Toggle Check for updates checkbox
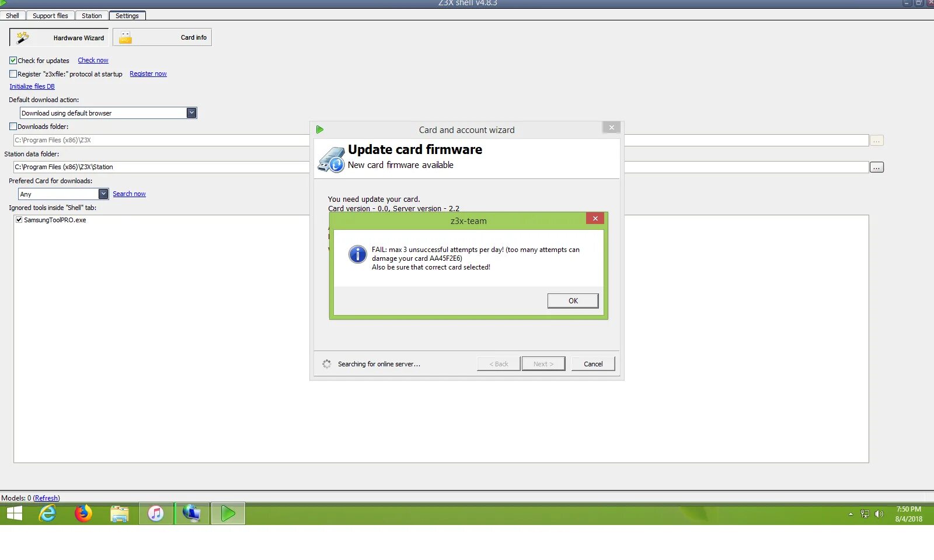The width and height of the screenshot is (934, 560). click(13, 60)
